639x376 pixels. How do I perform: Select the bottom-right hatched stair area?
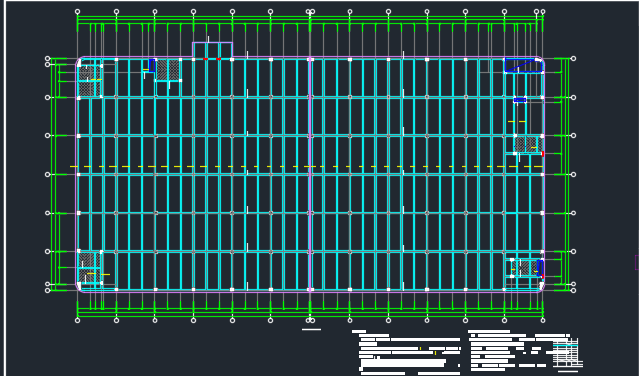pyautogui.click(x=524, y=268)
